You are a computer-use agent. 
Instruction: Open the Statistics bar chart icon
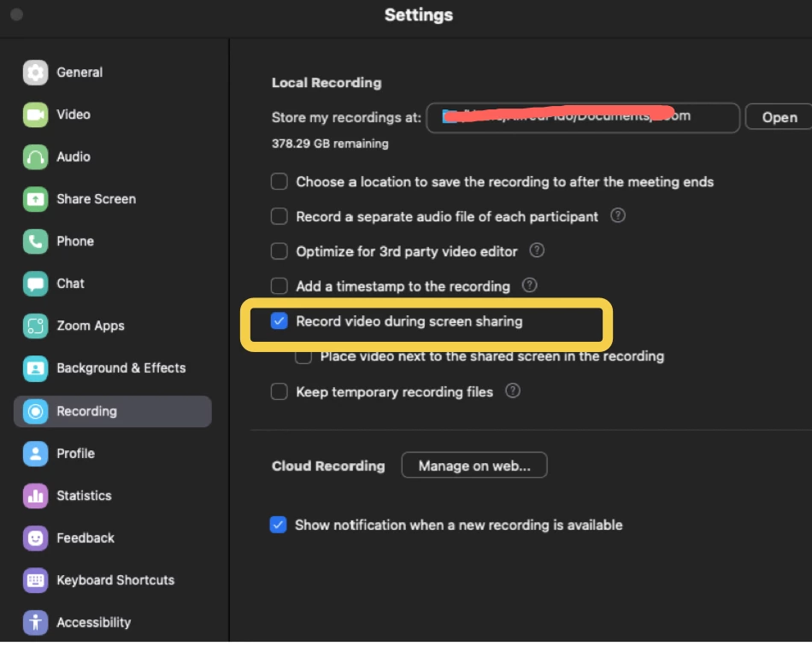(x=35, y=496)
